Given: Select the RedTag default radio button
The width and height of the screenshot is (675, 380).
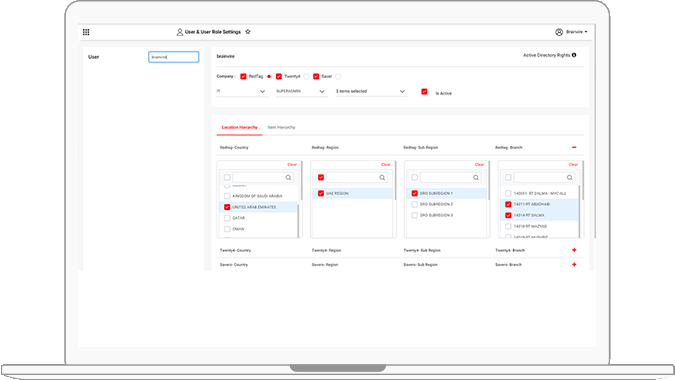Looking at the screenshot, I should (x=269, y=77).
